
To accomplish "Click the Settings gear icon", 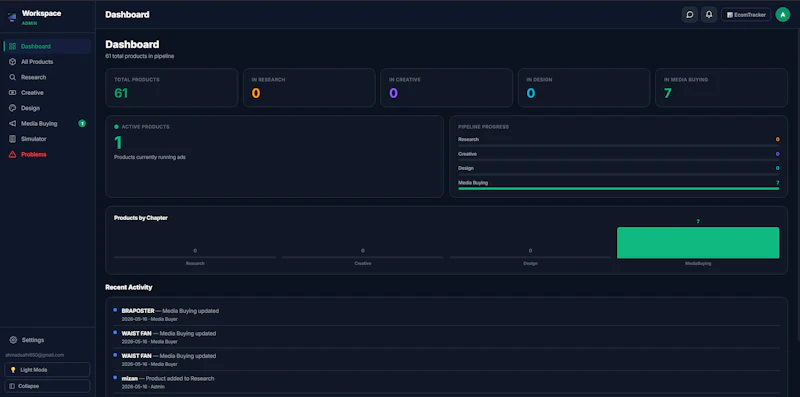I will [x=13, y=340].
